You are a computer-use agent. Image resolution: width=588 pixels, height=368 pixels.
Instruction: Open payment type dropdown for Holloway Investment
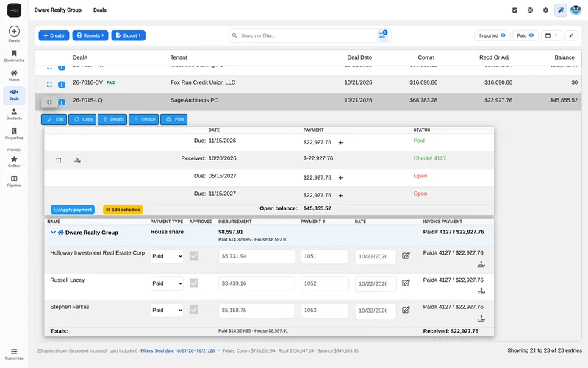[168, 256]
